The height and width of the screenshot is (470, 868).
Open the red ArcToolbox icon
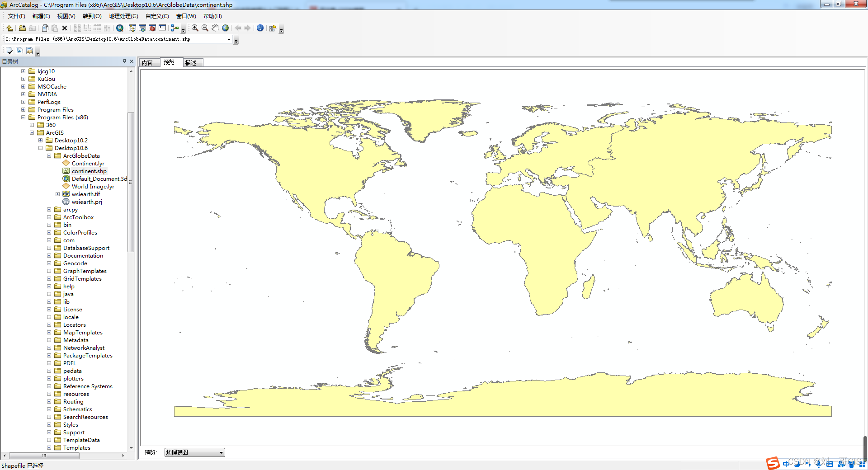(152, 28)
